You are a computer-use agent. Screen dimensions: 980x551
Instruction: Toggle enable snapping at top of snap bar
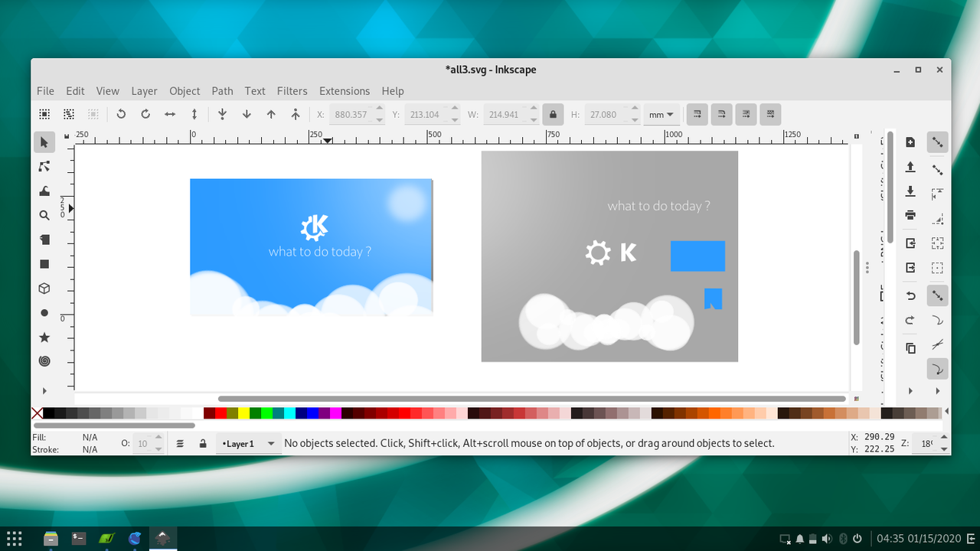[937, 142]
